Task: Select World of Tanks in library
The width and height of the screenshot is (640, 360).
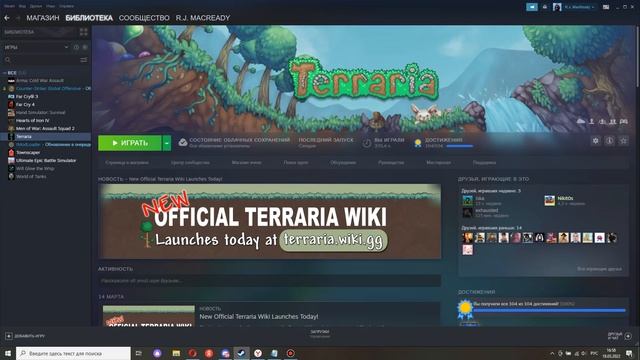Action: [x=31, y=176]
